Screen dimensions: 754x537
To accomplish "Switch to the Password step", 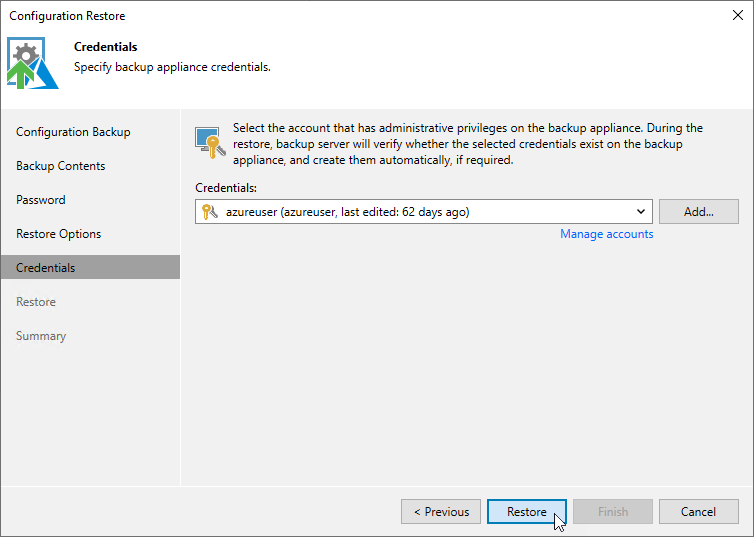I will [41, 200].
